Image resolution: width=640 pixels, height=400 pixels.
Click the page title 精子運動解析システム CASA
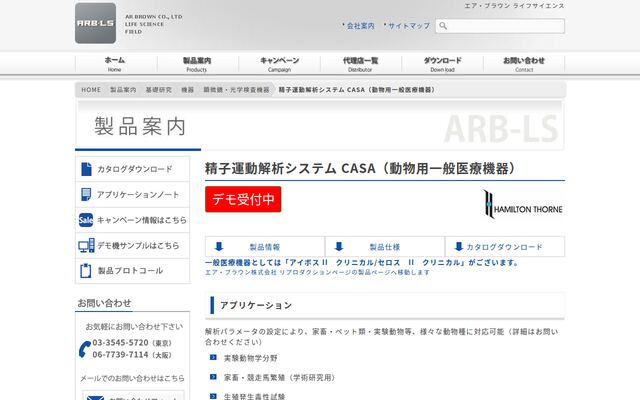(x=360, y=168)
